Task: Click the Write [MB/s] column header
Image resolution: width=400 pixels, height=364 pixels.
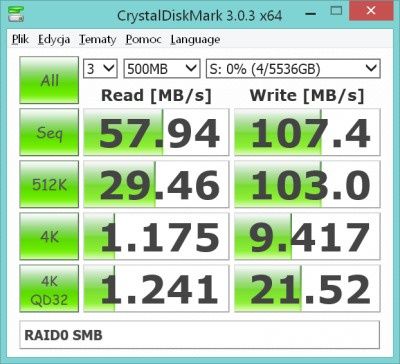Action: coord(307,96)
